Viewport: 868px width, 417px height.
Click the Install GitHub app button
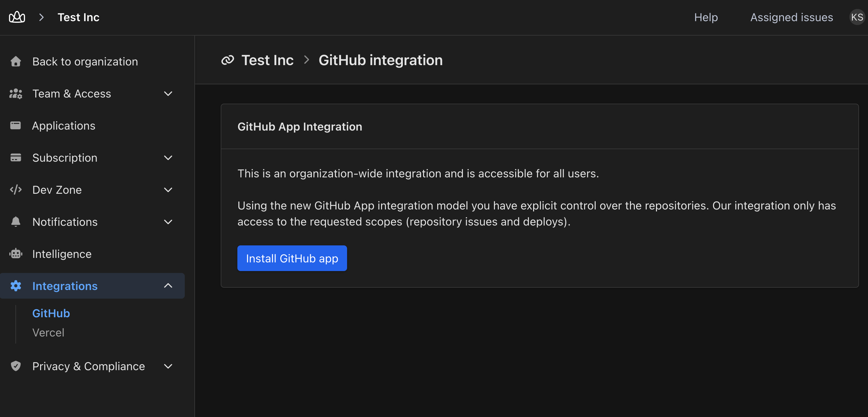coord(292,258)
